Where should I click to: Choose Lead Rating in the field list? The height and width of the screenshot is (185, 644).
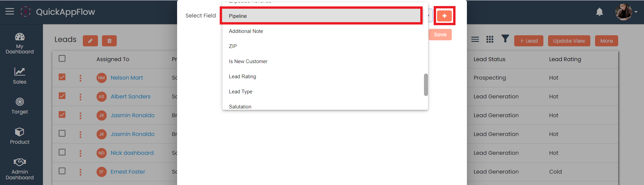point(243,77)
